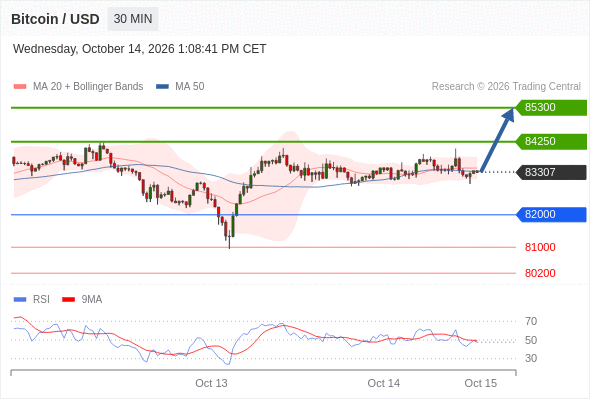Click the blue MA 50 legend swatch
Image resolution: width=590 pixels, height=400 pixels.
pyautogui.click(x=162, y=87)
